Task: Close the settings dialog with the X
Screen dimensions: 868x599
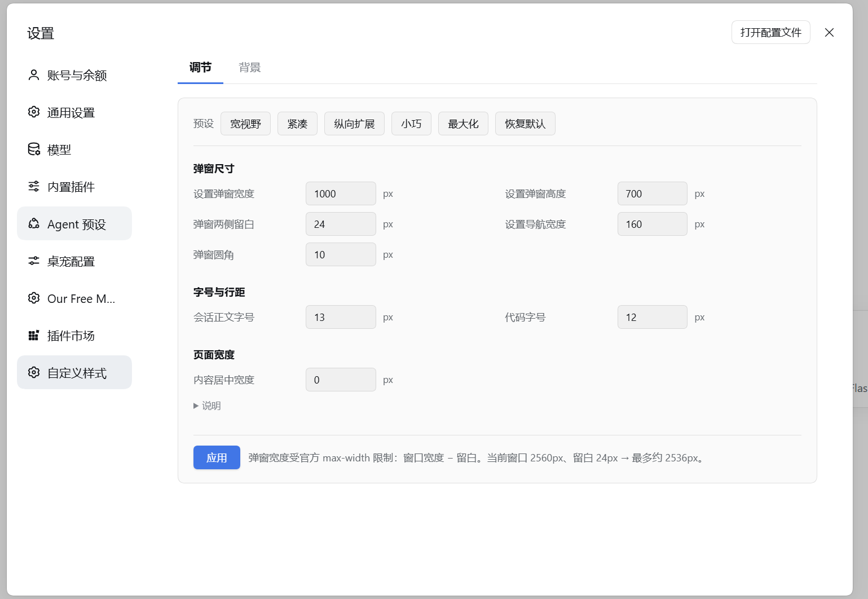Action: point(829,32)
